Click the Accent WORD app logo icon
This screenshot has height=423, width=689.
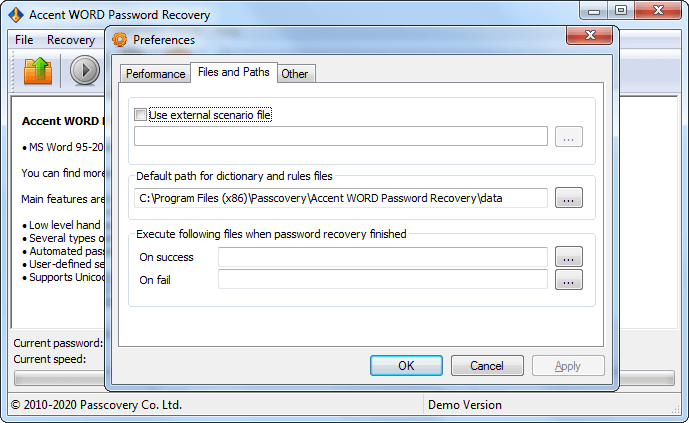(x=16, y=14)
